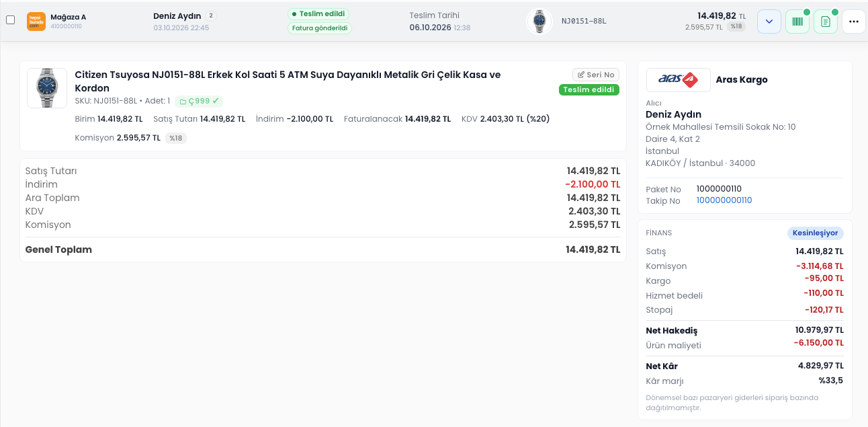The image size is (868, 427).
Task: Click the Aras Kargo carrier logo
Action: 678,80
